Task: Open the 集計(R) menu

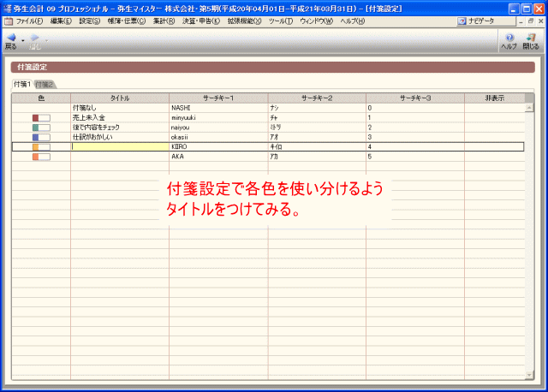Action: click(x=164, y=21)
